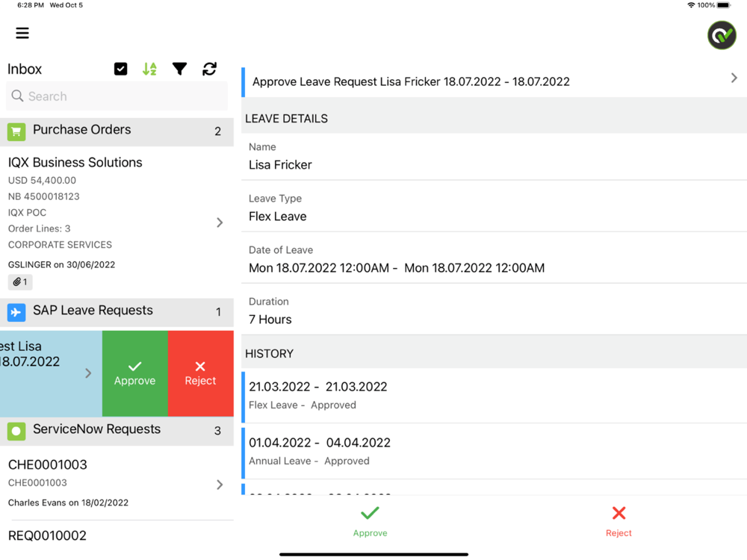Collapse the ServiceNow Requests group

click(117, 432)
